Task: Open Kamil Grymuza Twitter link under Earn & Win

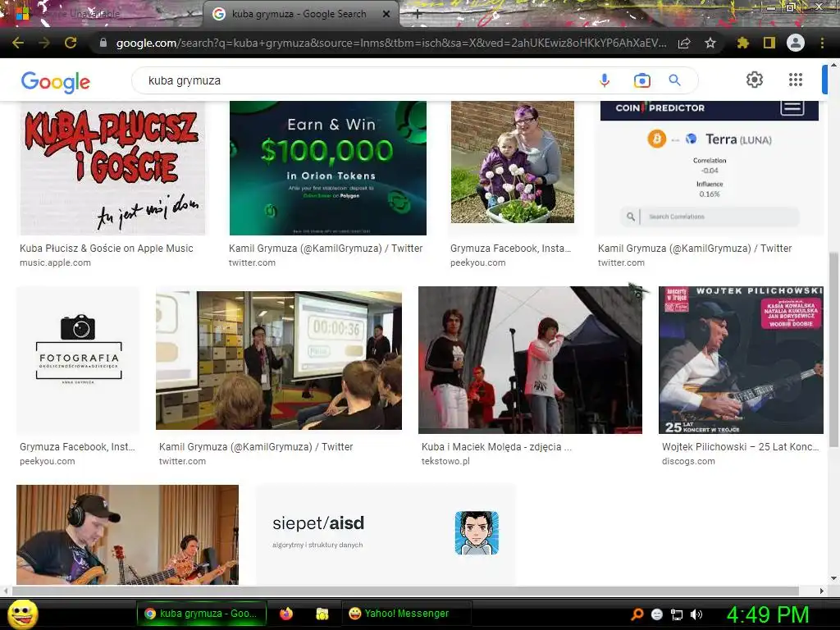Action: (326, 248)
